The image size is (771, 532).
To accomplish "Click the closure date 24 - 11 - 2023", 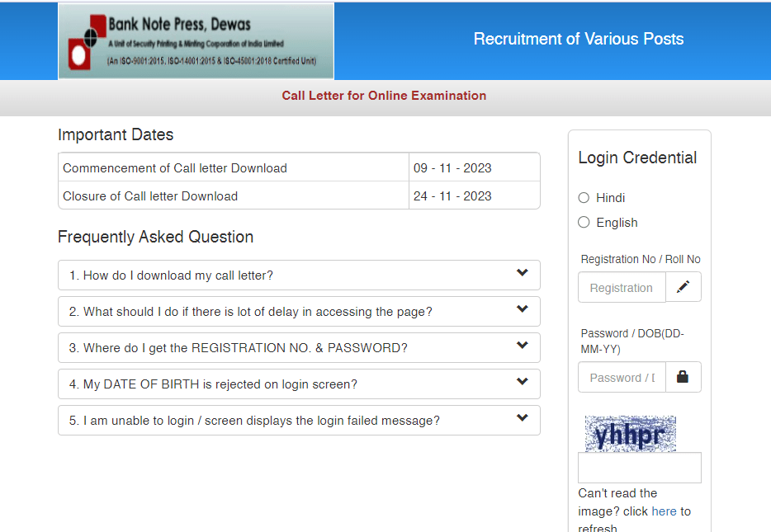I will click(x=452, y=196).
